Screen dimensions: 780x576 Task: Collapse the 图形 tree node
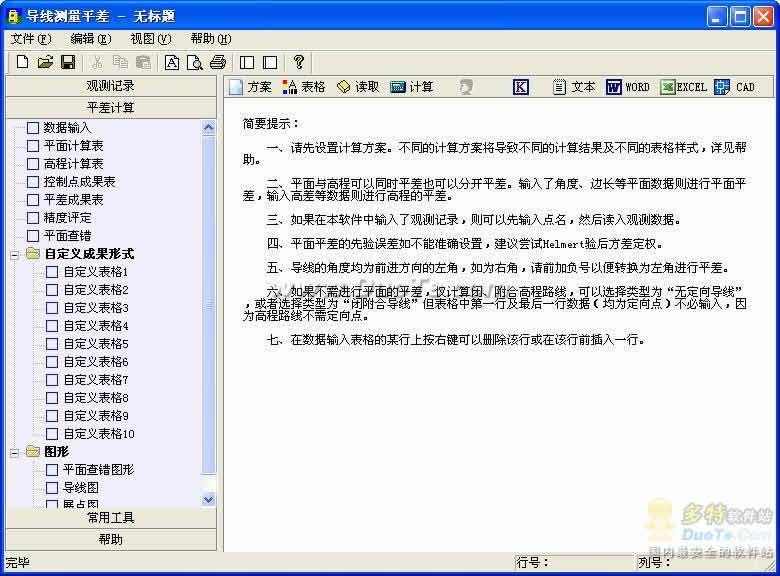click(x=15, y=452)
